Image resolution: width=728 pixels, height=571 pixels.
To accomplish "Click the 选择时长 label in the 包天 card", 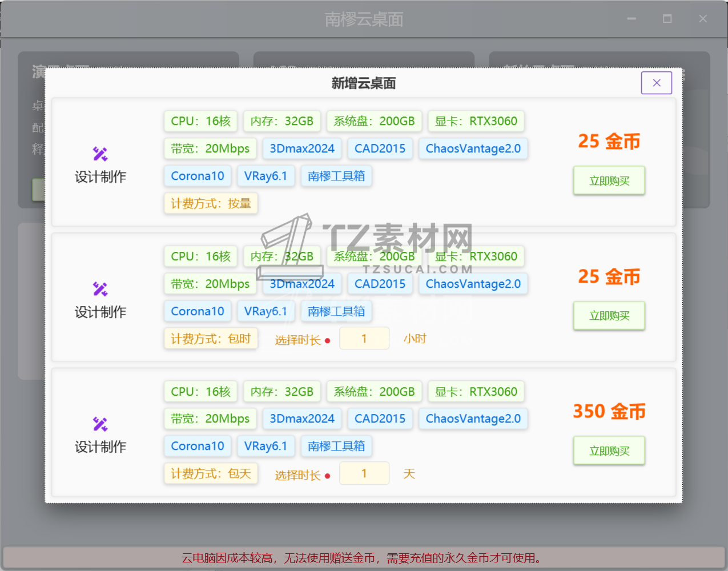I will tap(297, 475).
